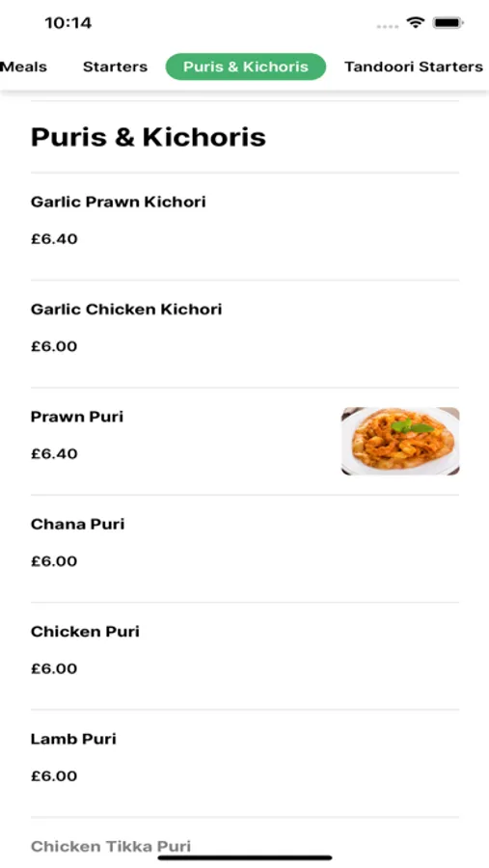Select the Garlic Prawn Kichori item

pyautogui.click(x=245, y=227)
